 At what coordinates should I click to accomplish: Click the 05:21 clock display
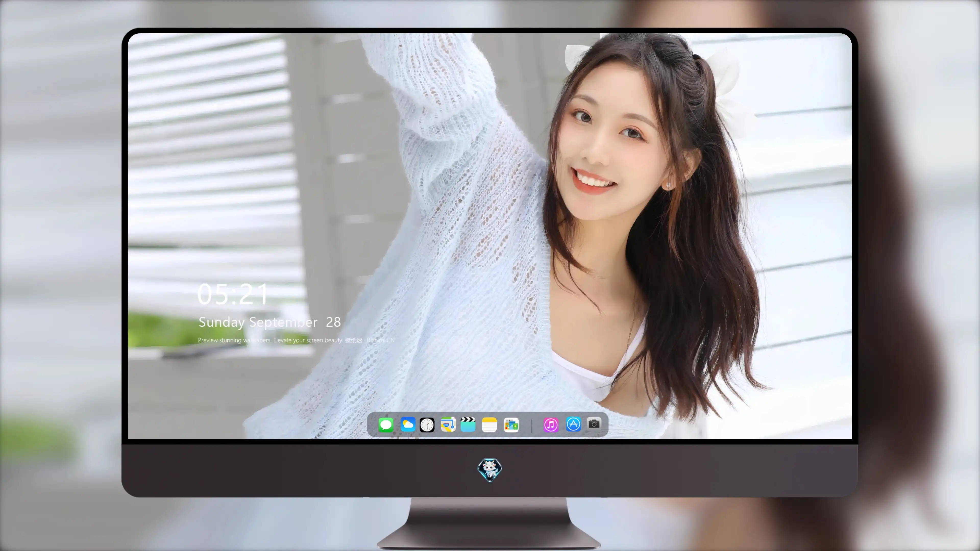[x=232, y=294]
